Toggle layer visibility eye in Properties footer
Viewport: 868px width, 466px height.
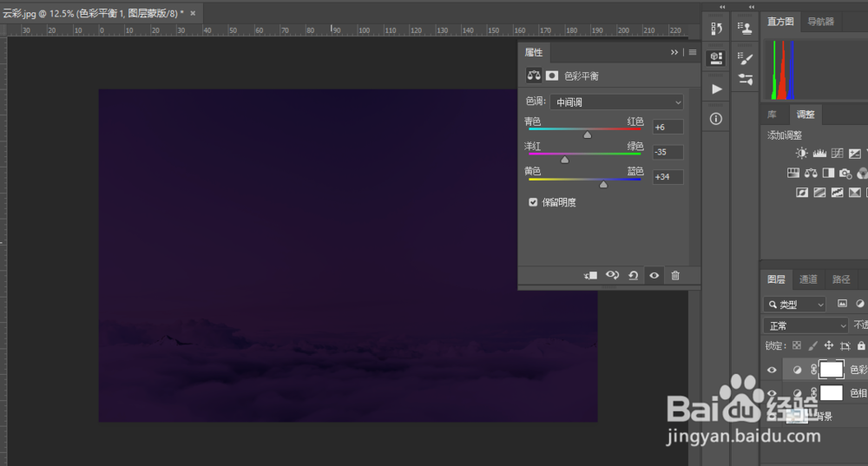pos(654,275)
